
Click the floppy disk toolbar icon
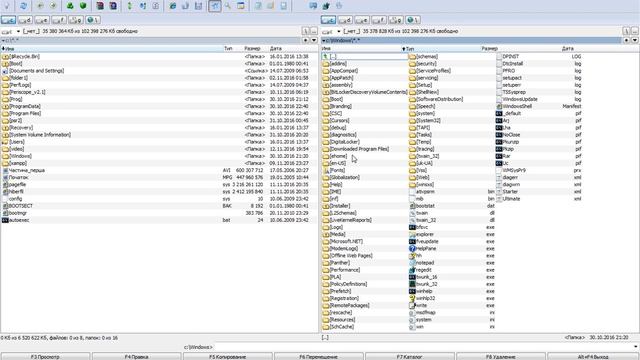point(198,6)
